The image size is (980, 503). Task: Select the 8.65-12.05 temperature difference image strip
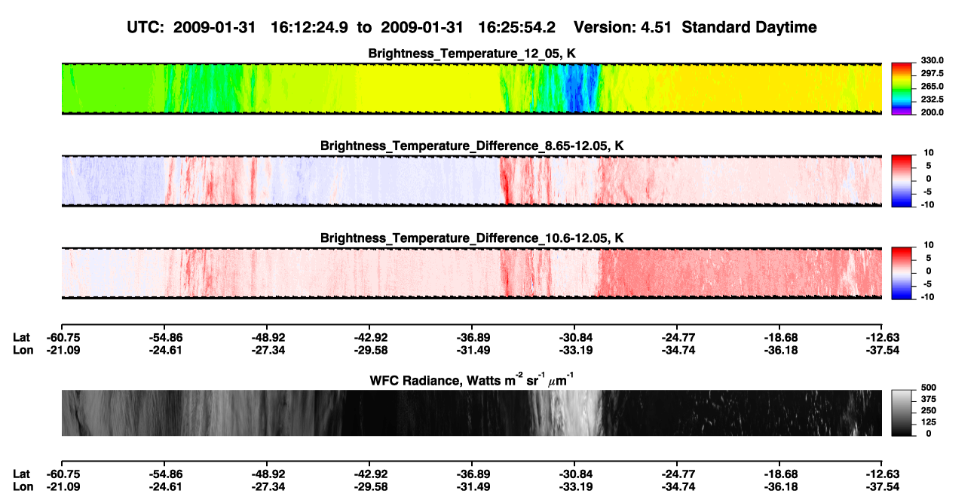coord(471,181)
